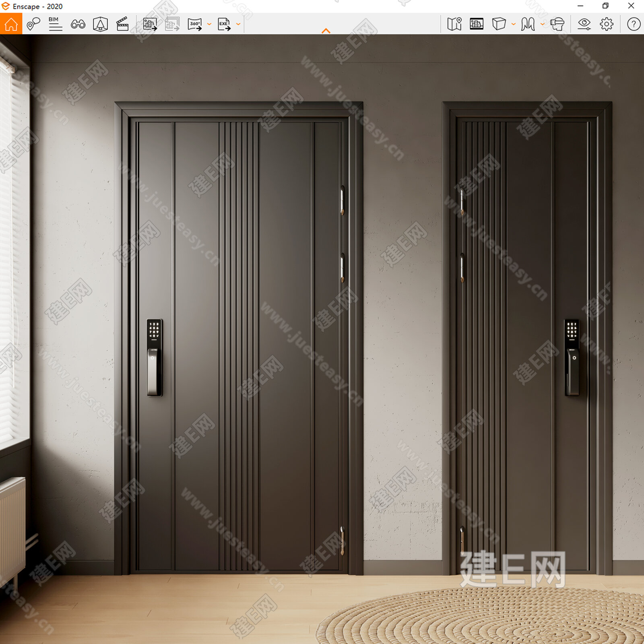The width and height of the screenshot is (644, 644).
Task: Open the Help question-mark icon
Action: (634, 24)
